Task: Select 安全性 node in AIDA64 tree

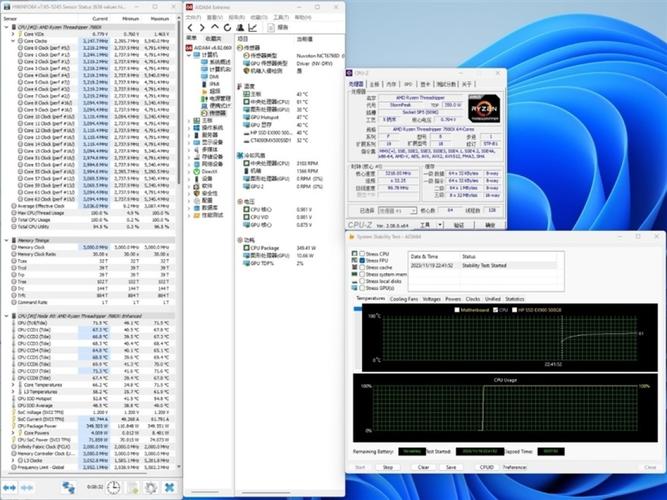Action: [205, 193]
